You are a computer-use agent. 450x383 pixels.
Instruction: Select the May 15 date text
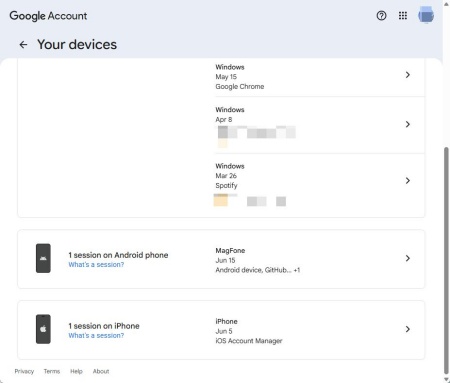pyautogui.click(x=226, y=77)
